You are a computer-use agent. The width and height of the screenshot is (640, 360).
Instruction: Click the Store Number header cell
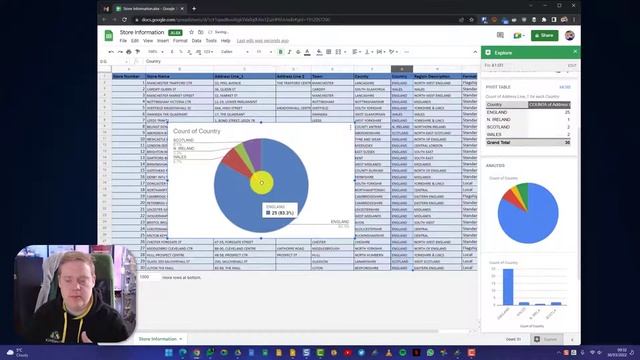[129, 76]
